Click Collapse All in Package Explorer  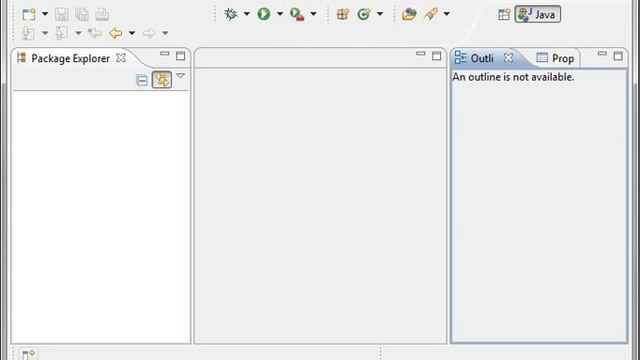coord(142,80)
